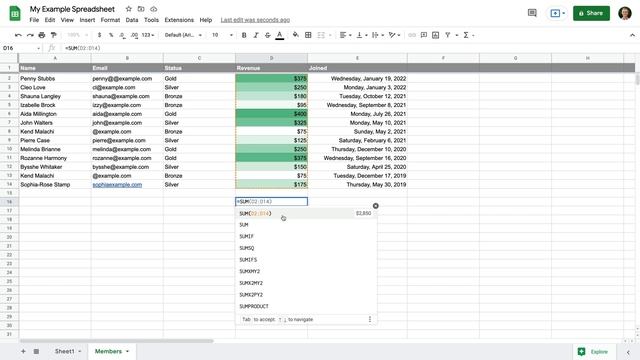Increase decimal places icon

pyautogui.click(x=134, y=35)
